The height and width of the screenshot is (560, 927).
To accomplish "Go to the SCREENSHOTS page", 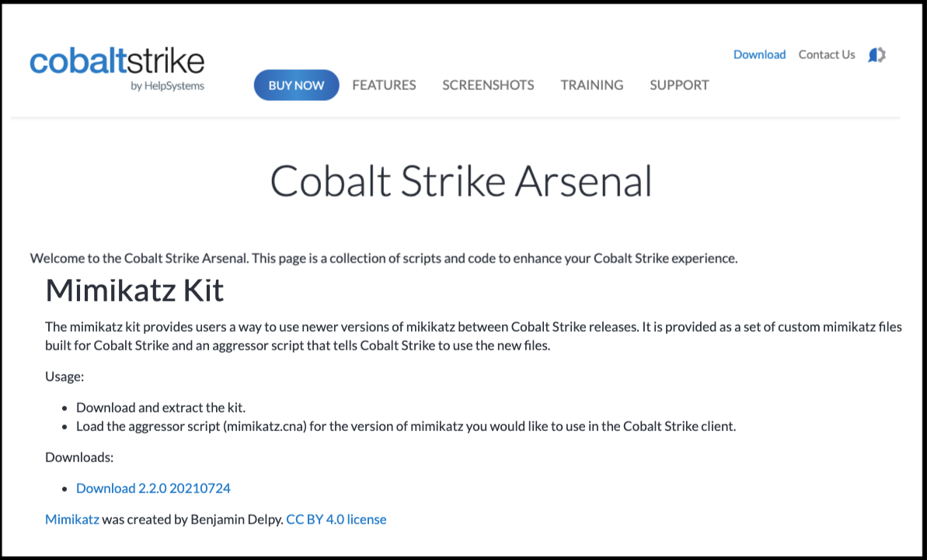I will pos(488,85).
